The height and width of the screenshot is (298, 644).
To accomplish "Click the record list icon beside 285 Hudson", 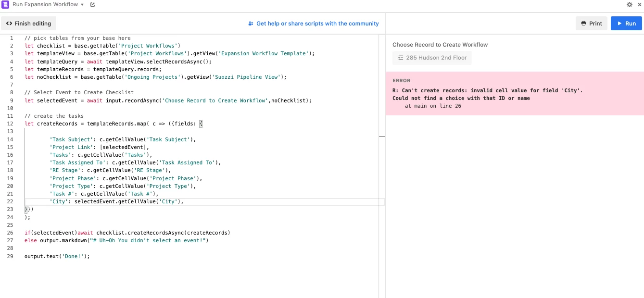I will [401, 58].
